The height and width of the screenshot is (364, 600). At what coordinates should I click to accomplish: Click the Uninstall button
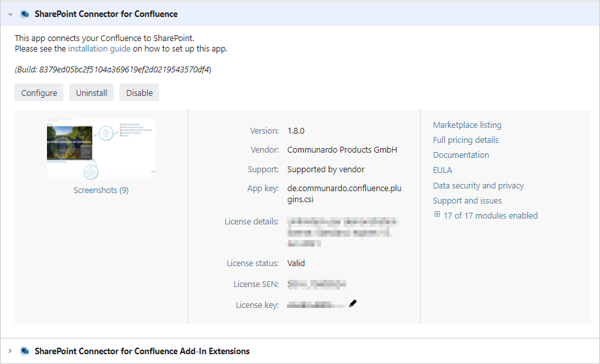point(91,93)
